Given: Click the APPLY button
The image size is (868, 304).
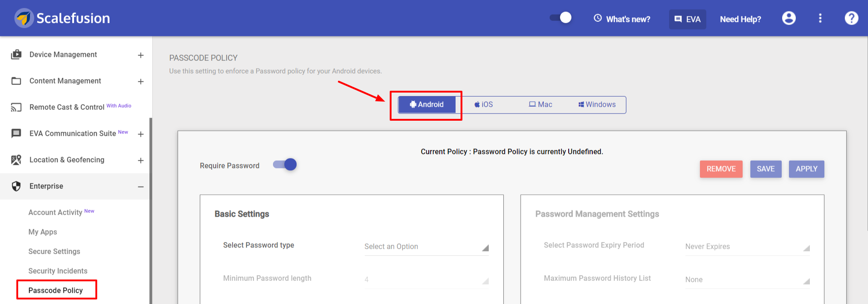Looking at the screenshot, I should point(807,169).
